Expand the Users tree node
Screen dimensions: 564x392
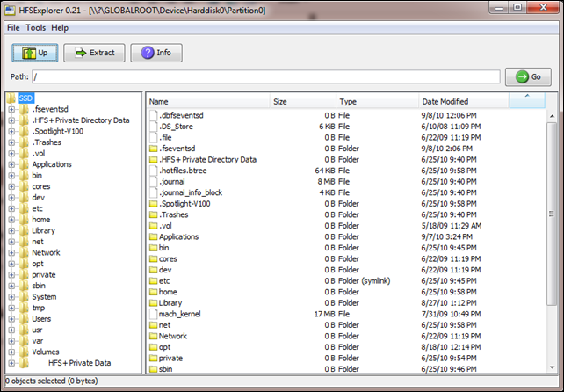(11, 319)
